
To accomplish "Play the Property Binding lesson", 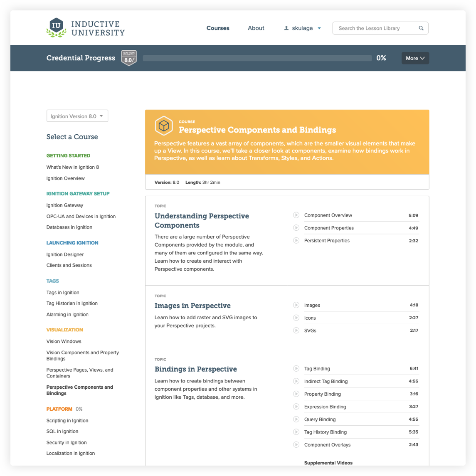I will [x=296, y=394].
